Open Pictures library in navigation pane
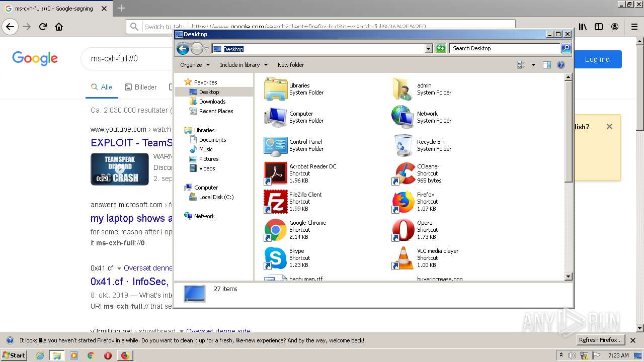644x362 pixels. click(x=208, y=159)
